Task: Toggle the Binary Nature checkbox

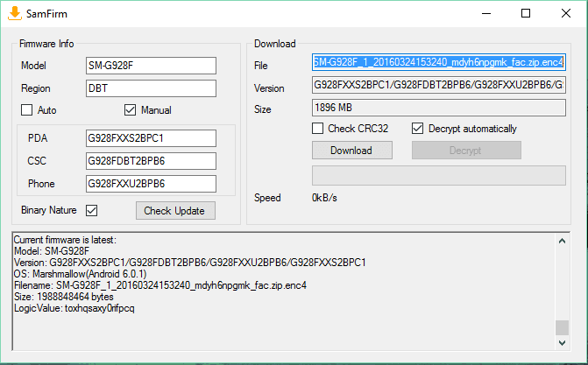Action: pyautogui.click(x=91, y=210)
